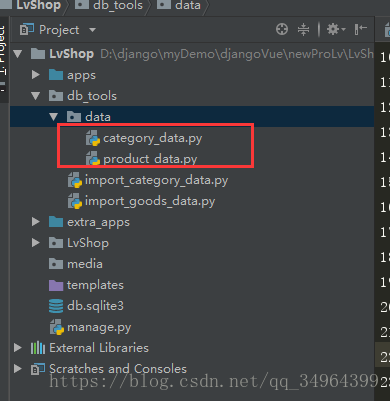Click the extra_apps folder label
Image resolution: width=390 pixels, height=401 pixels.
tap(98, 222)
